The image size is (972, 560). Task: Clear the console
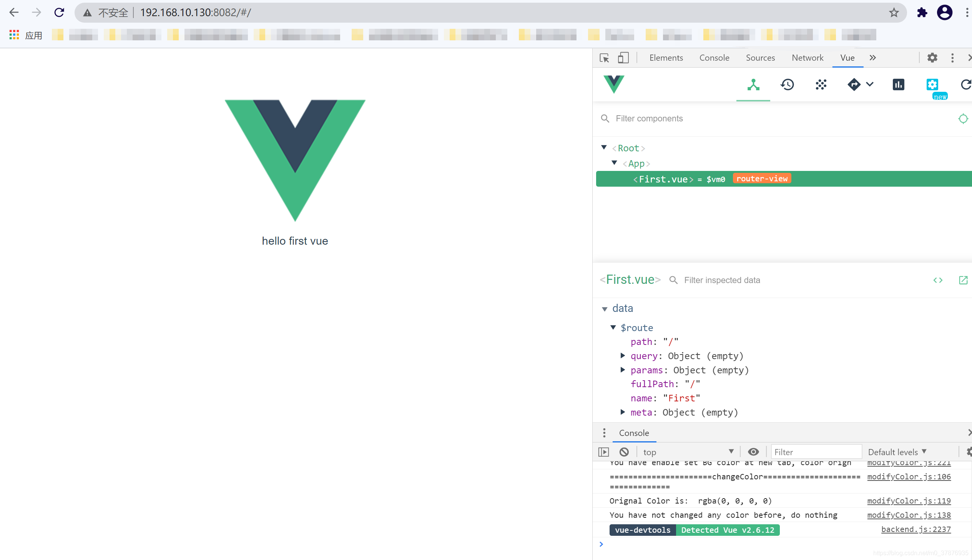[624, 452]
